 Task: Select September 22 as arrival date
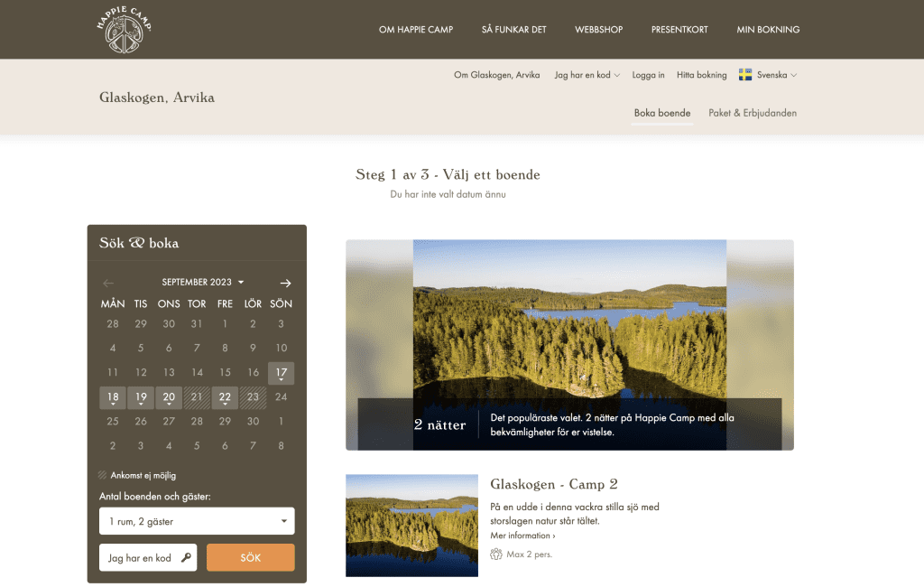point(225,397)
